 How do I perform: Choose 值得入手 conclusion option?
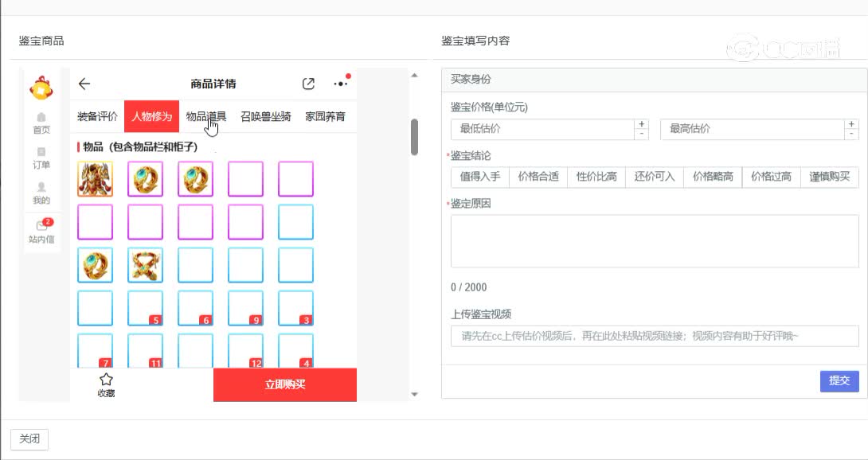tap(480, 177)
